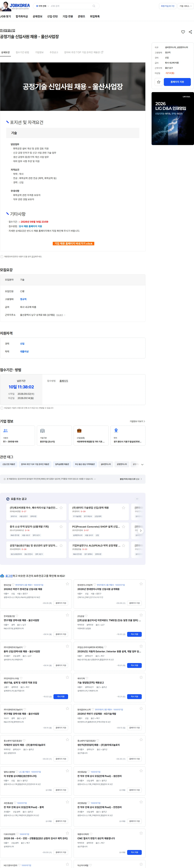194x868 pixels.
Task: Open the JOB 찾기 menu
Action: [5, 16]
